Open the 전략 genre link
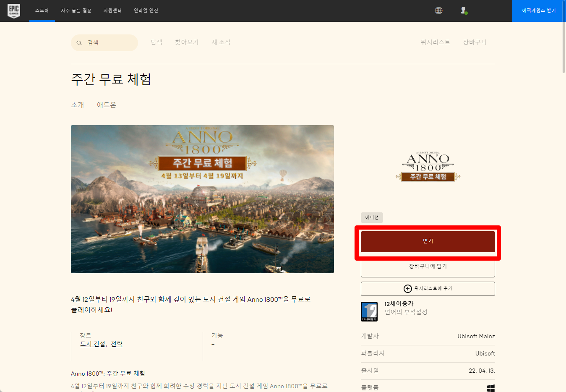Screen dimensions: 566x392 click(x=117, y=344)
